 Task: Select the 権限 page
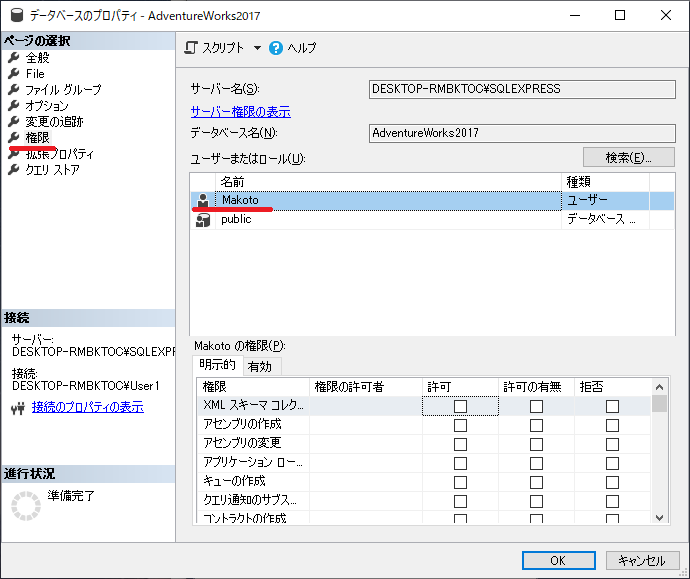click(37, 138)
